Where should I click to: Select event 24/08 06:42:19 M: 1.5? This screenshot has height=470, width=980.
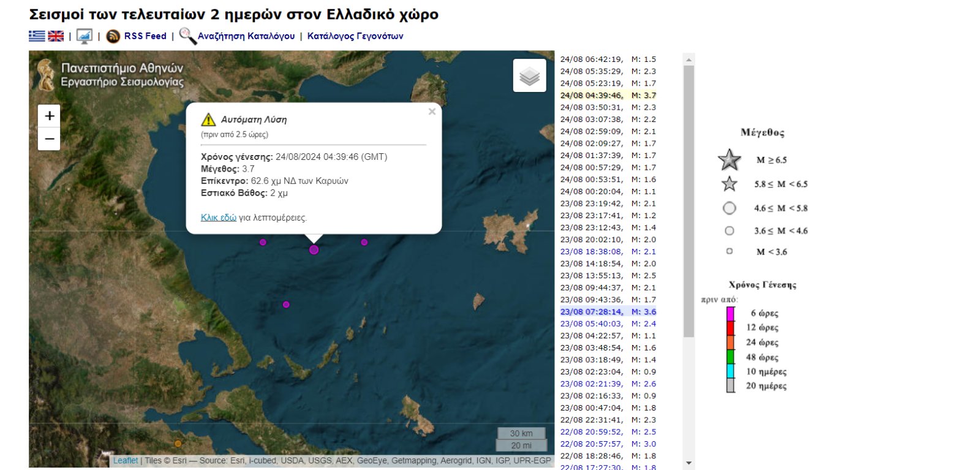tap(608, 59)
